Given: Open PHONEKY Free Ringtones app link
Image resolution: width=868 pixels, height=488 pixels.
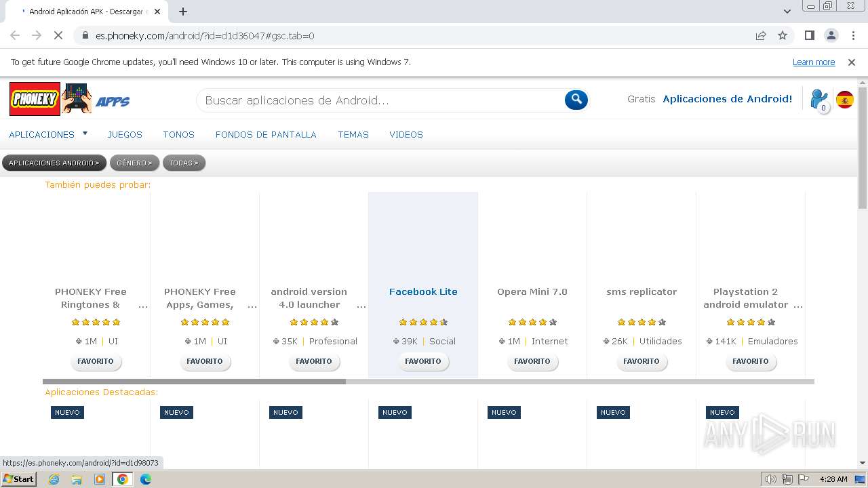Looking at the screenshot, I should click(x=91, y=298).
